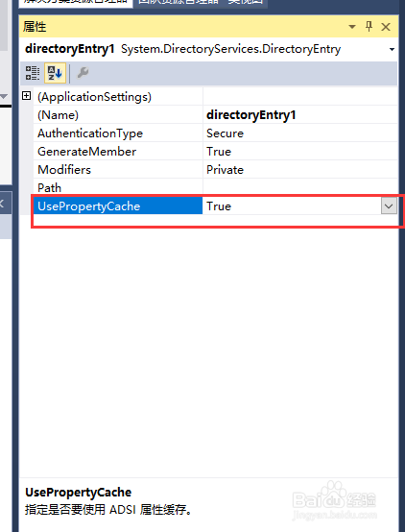
Task: Open window position menu arrow in title bar
Action: 352,27
